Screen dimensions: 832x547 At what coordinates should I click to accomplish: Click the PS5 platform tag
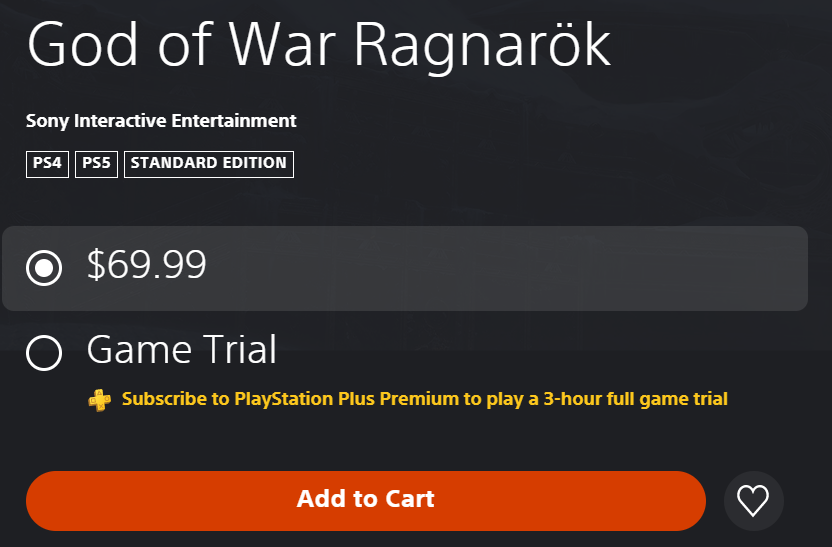96,163
